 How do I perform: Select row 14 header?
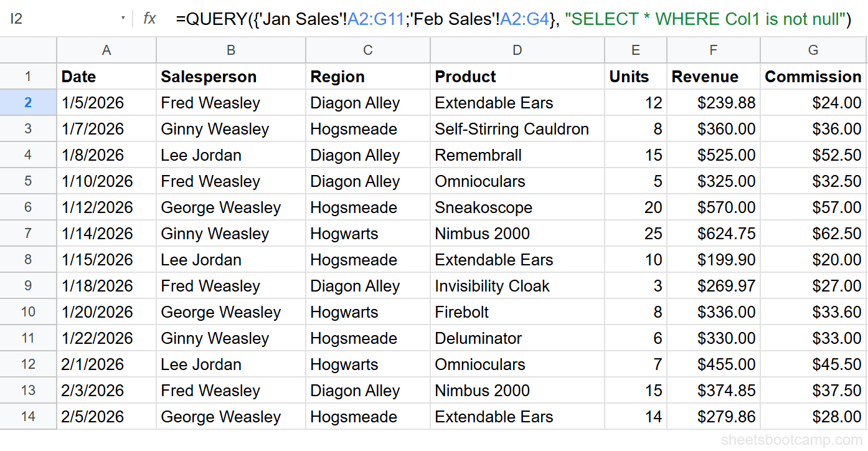[x=28, y=417]
